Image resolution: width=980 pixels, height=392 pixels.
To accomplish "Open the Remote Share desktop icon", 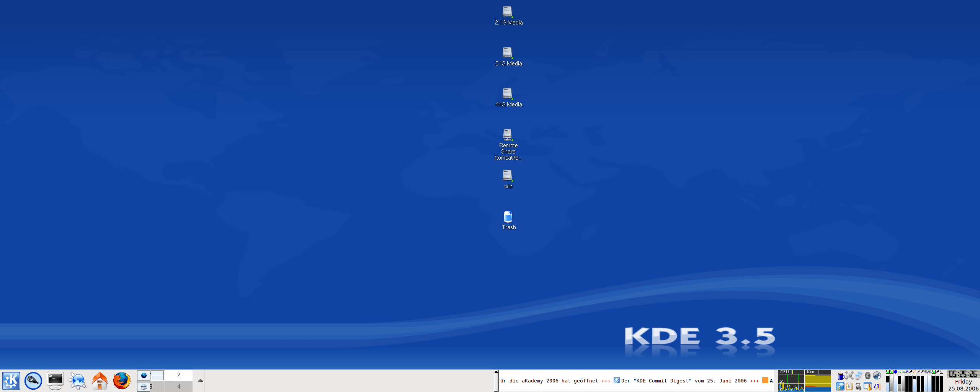I will point(508,145).
